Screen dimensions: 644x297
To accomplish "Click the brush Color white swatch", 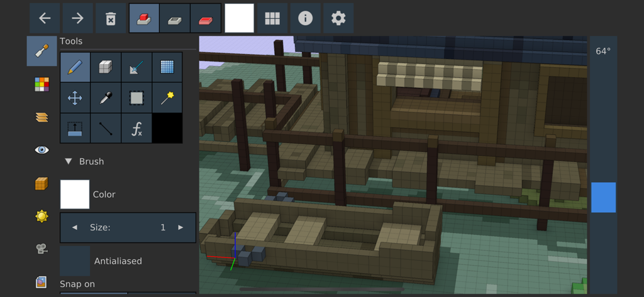I will pyautogui.click(x=75, y=194).
